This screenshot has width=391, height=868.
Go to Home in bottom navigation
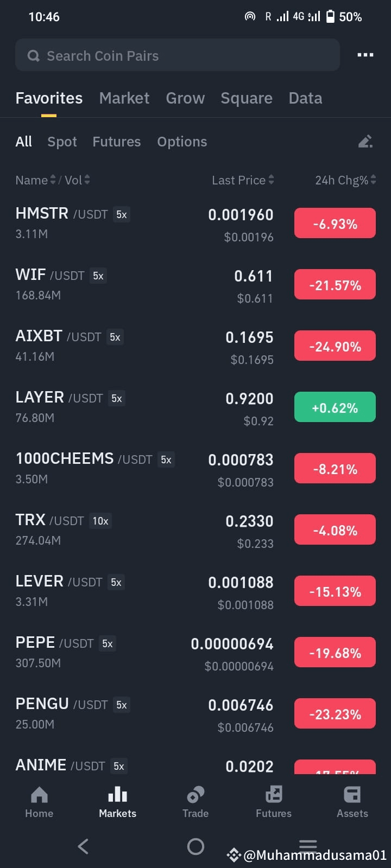[39, 802]
